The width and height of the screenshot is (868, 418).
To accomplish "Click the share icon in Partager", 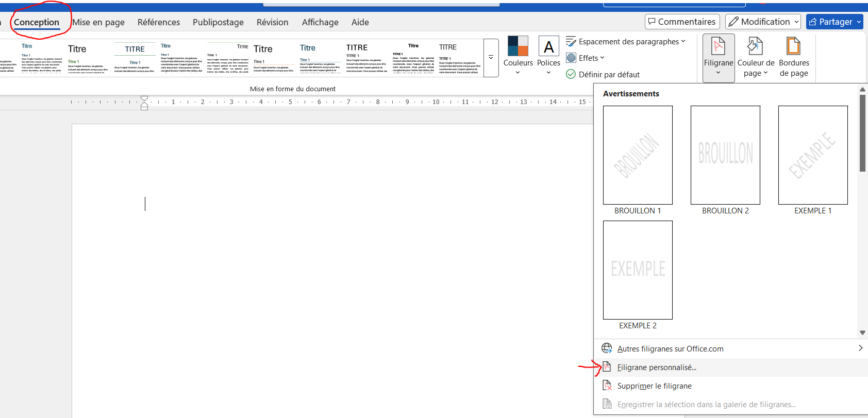I will pos(813,22).
